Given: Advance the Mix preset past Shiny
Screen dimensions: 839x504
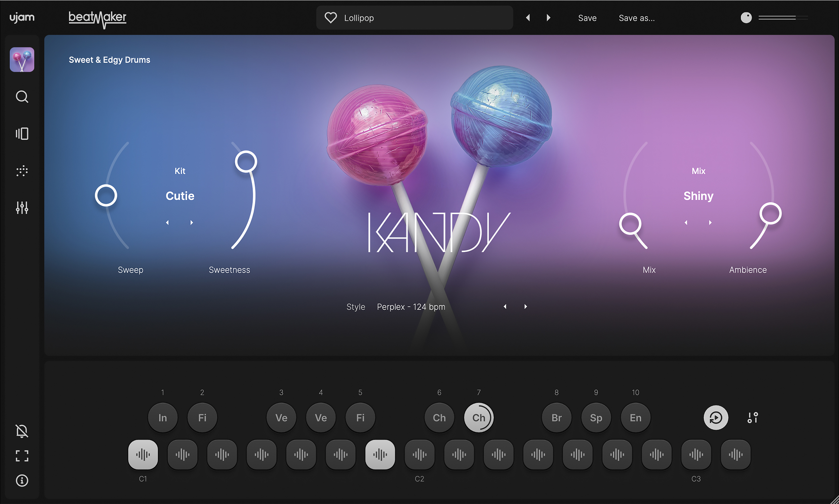Looking at the screenshot, I should tap(711, 222).
